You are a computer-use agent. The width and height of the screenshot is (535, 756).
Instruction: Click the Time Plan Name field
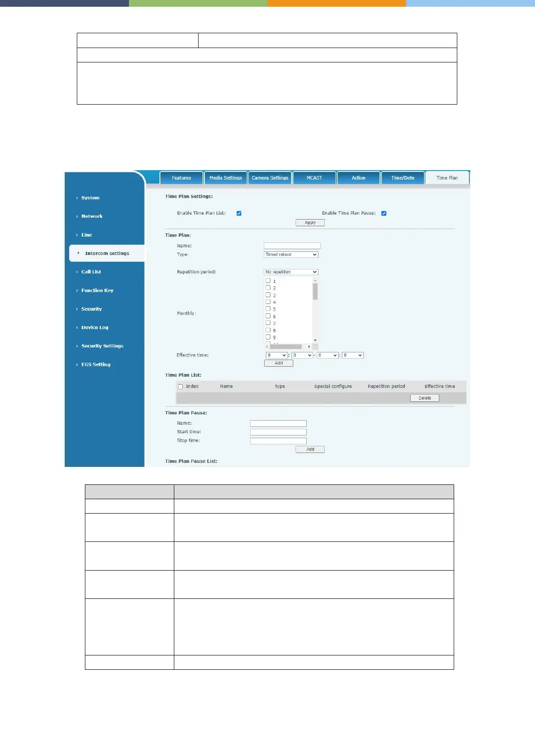click(x=292, y=246)
